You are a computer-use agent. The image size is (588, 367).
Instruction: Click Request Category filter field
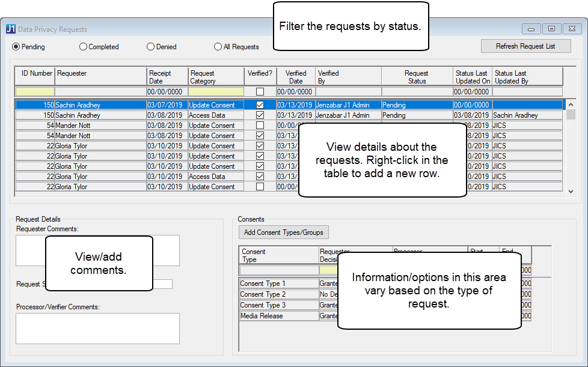216,92
